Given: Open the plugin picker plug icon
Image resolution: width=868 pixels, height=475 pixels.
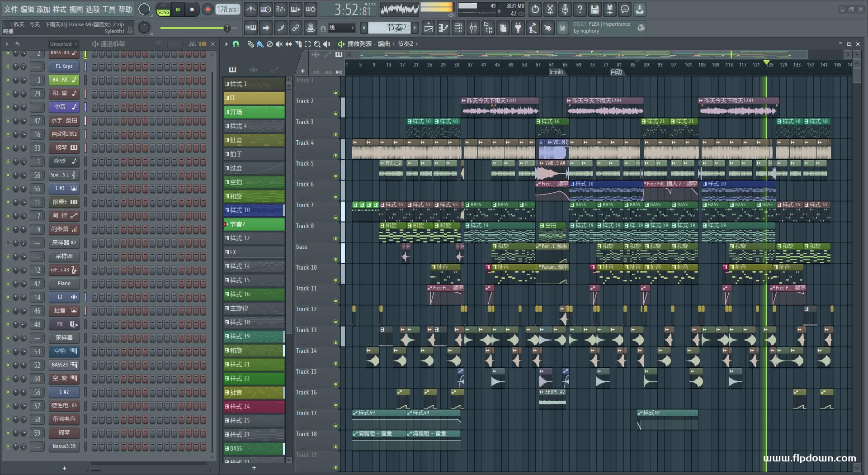Looking at the screenshot, I should 518,28.
